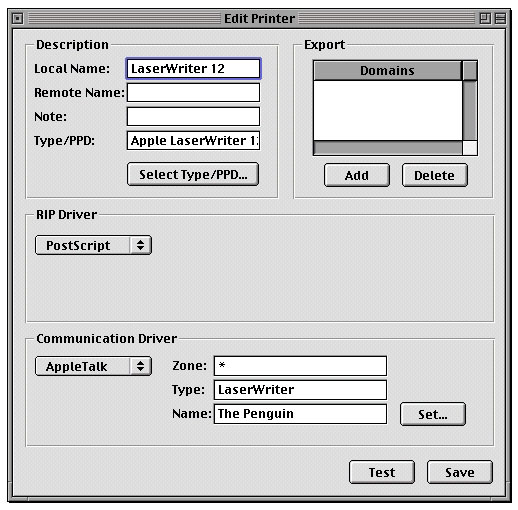Click the Zone input field
Viewport: 518px width, 510px height.
(300, 366)
